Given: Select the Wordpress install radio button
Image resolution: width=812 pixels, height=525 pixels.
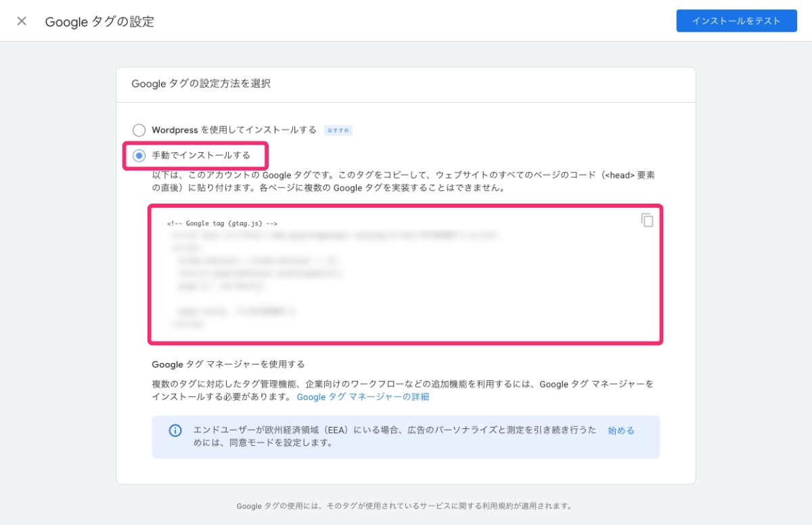Looking at the screenshot, I should pos(139,130).
